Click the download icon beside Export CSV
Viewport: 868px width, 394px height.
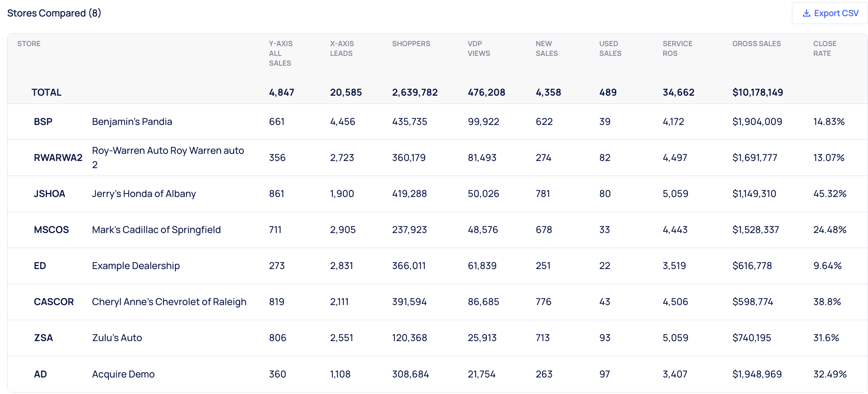click(x=806, y=14)
